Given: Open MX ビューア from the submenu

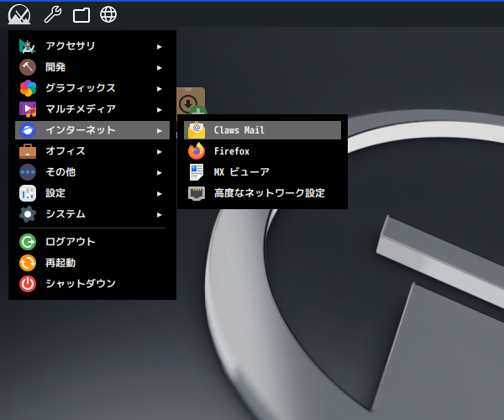Looking at the screenshot, I should (x=262, y=172).
